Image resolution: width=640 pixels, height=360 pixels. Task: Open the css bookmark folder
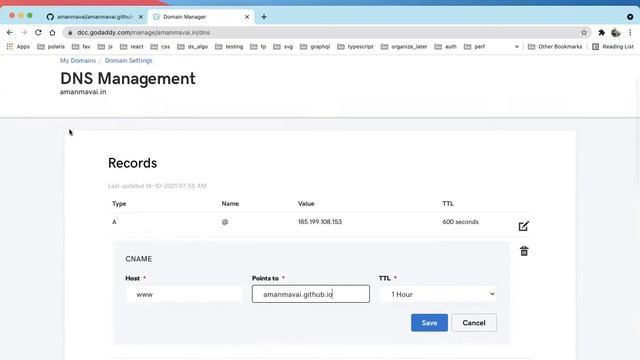pyautogui.click(x=160, y=47)
